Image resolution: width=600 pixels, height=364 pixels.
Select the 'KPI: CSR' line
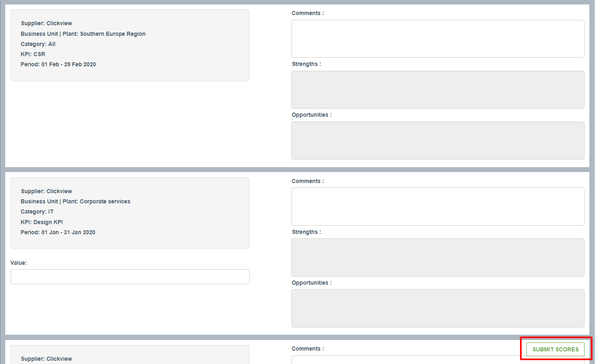tap(33, 54)
